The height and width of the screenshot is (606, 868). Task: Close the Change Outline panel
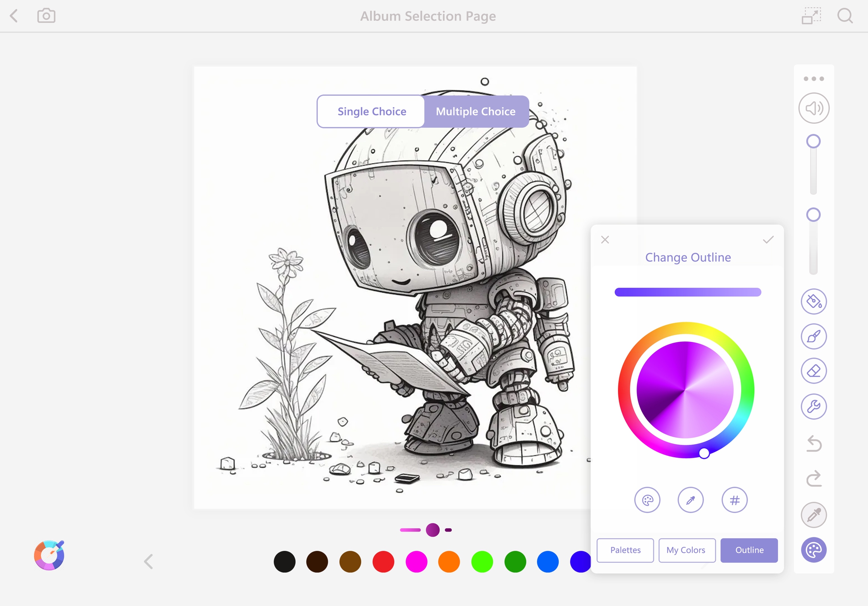605,240
